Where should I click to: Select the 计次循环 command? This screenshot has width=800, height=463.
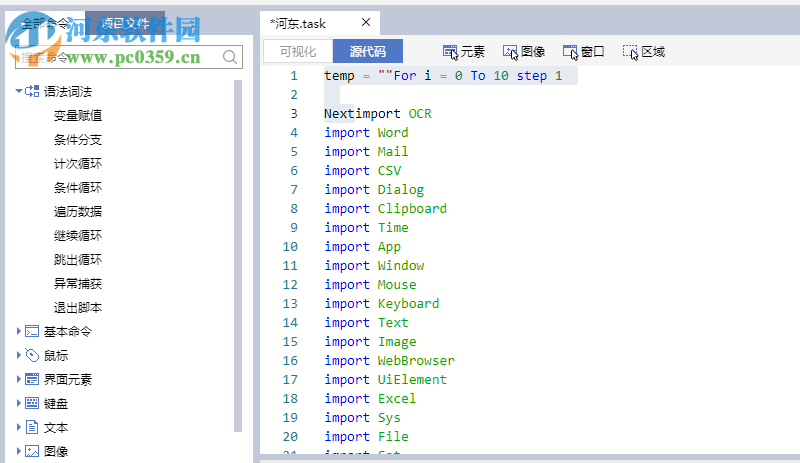tap(78, 164)
